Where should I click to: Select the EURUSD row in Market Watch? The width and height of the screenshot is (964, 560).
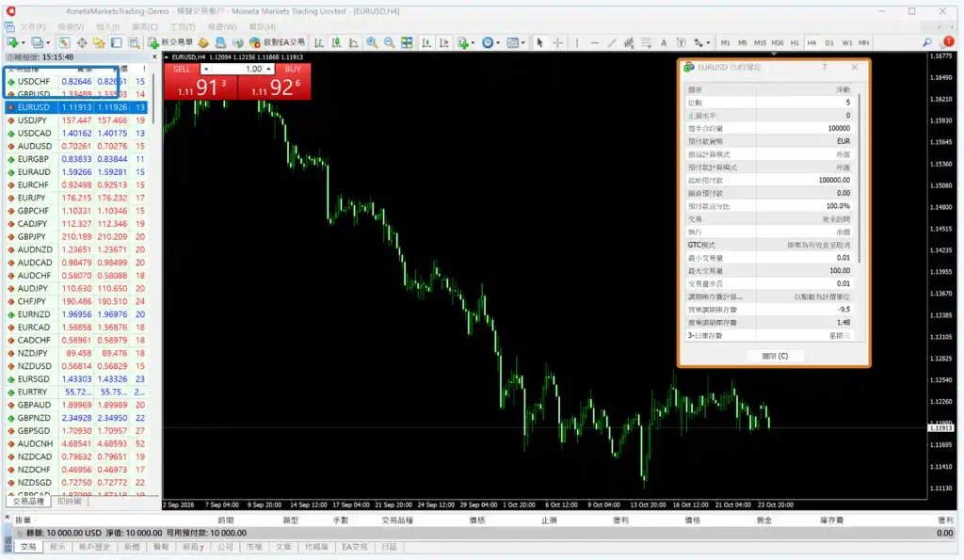76,107
